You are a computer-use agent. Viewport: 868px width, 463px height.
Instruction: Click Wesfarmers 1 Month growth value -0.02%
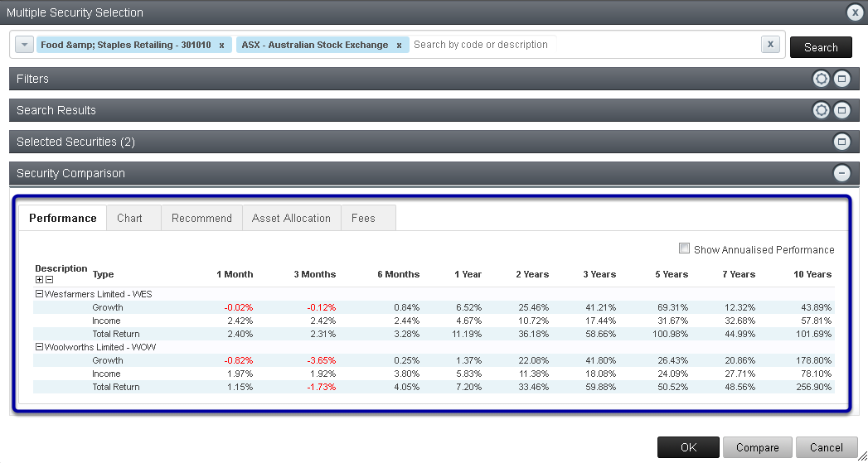[x=239, y=307]
